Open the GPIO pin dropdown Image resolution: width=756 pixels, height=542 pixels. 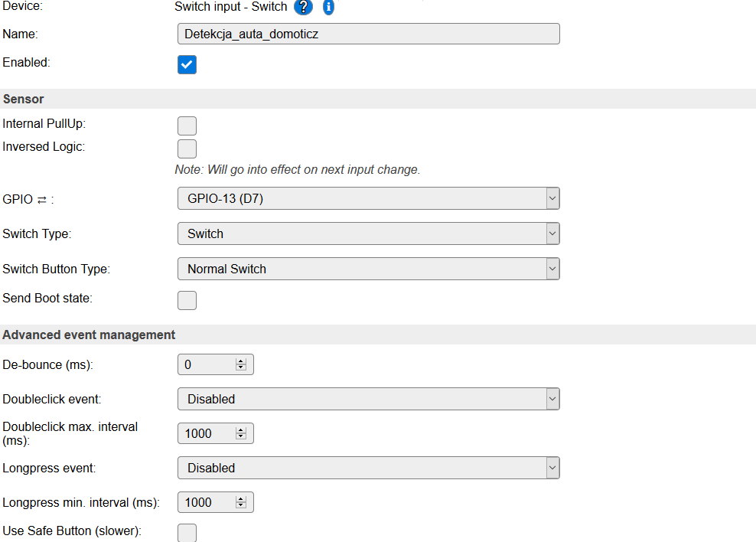click(368, 198)
